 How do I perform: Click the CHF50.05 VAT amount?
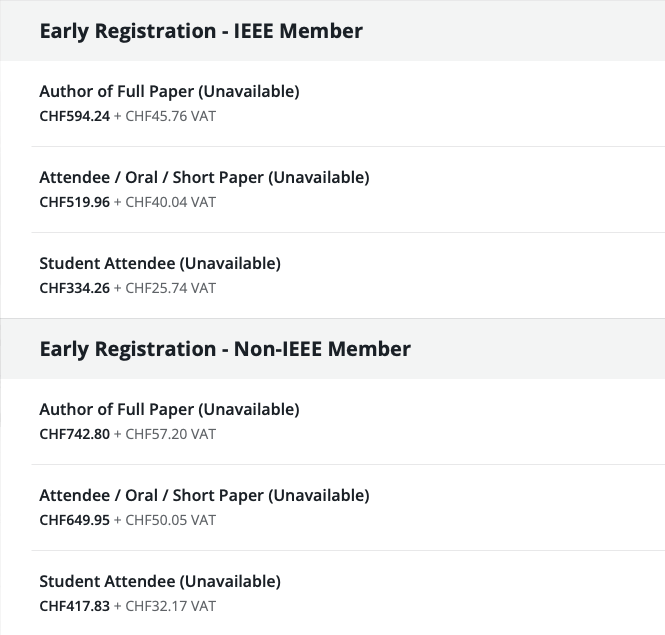pyautogui.click(x=170, y=520)
